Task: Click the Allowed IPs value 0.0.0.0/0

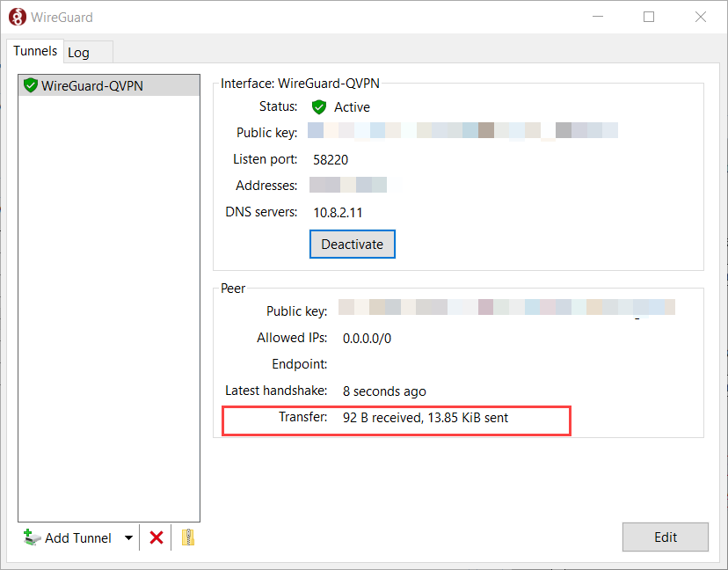Action: click(x=367, y=338)
